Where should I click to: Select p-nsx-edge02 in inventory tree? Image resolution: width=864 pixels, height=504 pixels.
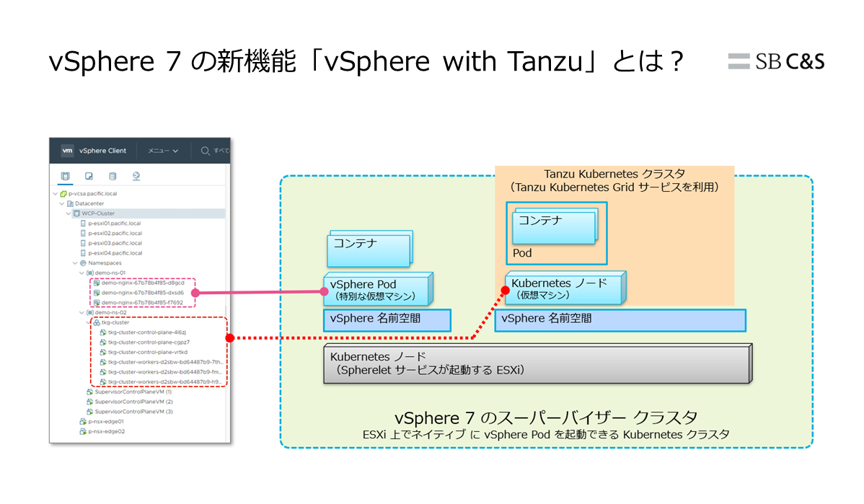pos(106,432)
